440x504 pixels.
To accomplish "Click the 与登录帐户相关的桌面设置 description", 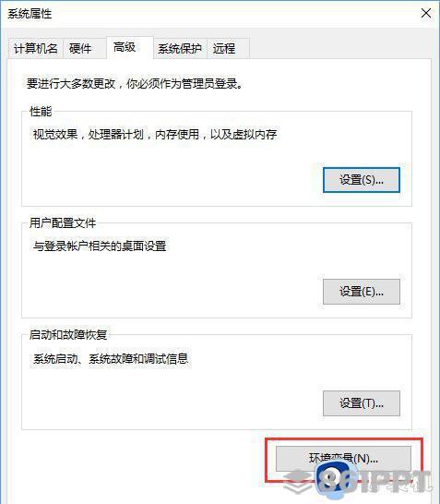I will (x=100, y=246).
